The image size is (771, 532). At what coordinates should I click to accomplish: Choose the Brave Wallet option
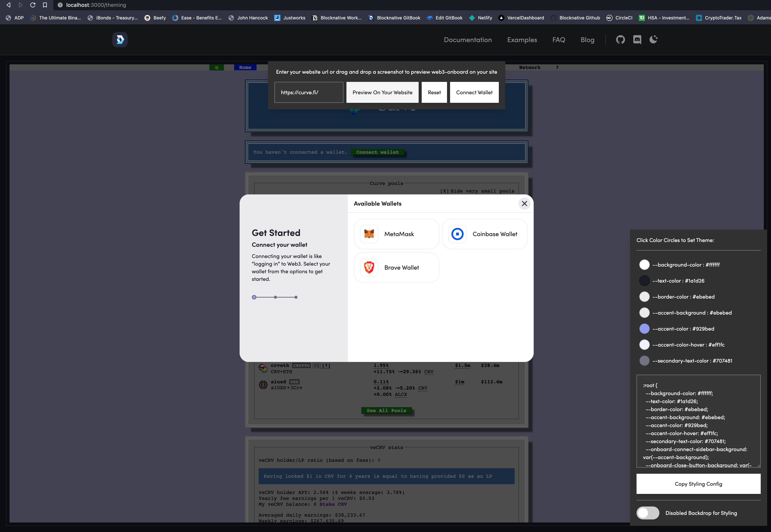(x=396, y=267)
